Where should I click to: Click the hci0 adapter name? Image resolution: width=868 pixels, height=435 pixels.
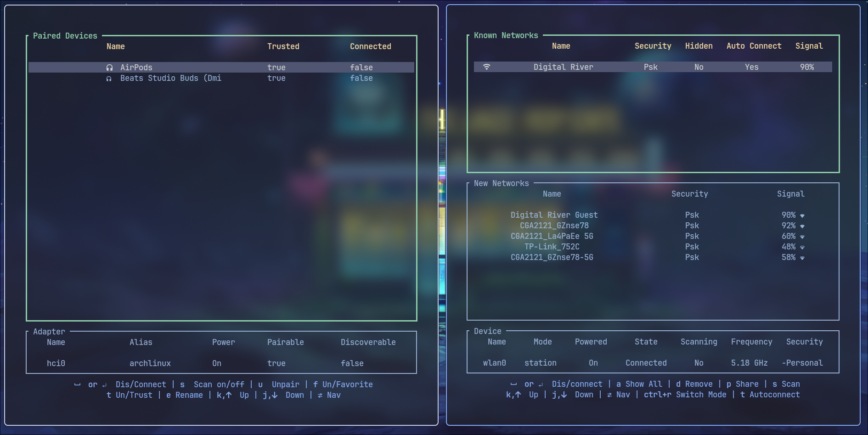coord(56,363)
